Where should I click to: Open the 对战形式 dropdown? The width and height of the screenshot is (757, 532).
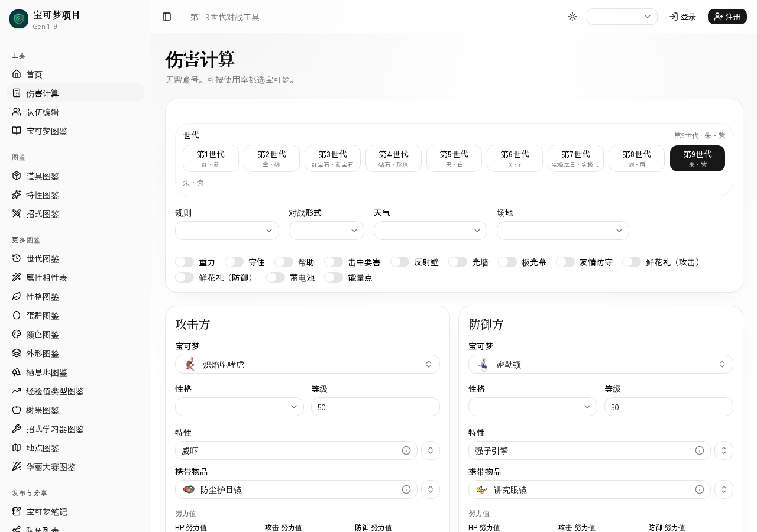[x=326, y=231]
